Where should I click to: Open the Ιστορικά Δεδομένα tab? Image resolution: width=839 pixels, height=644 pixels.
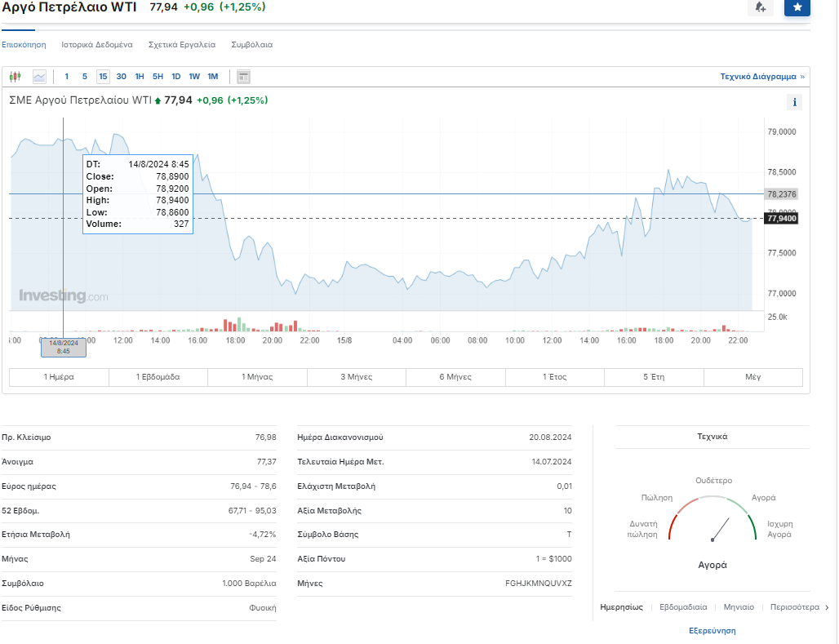click(97, 45)
